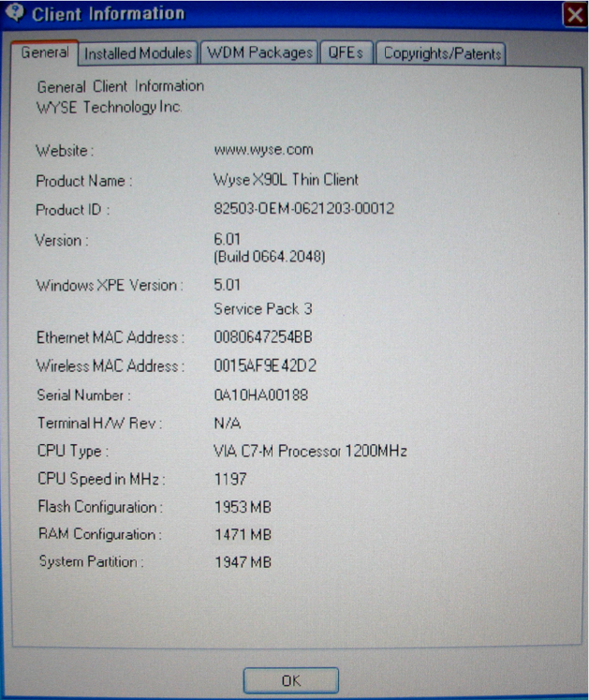Click the Terminal H/W Rev label
Image resolution: width=589 pixels, height=700 pixels.
click(99, 423)
